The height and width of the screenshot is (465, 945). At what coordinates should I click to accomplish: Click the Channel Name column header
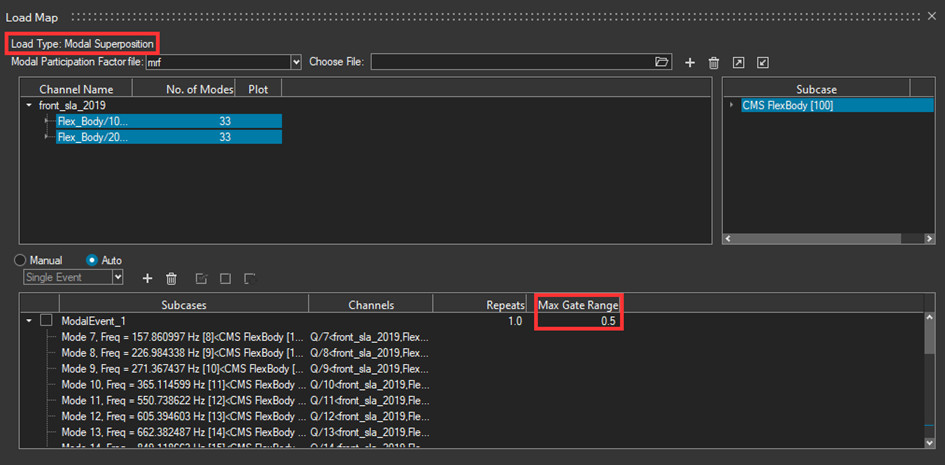pyautogui.click(x=76, y=89)
